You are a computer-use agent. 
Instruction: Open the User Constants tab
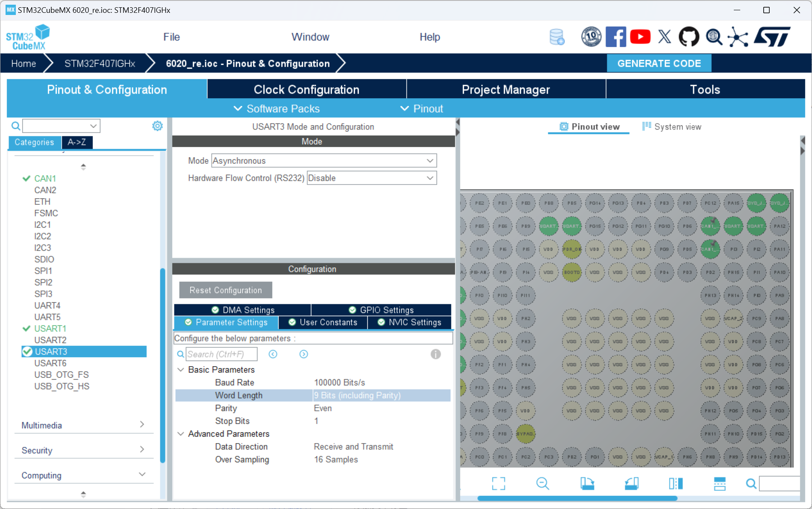(x=323, y=322)
